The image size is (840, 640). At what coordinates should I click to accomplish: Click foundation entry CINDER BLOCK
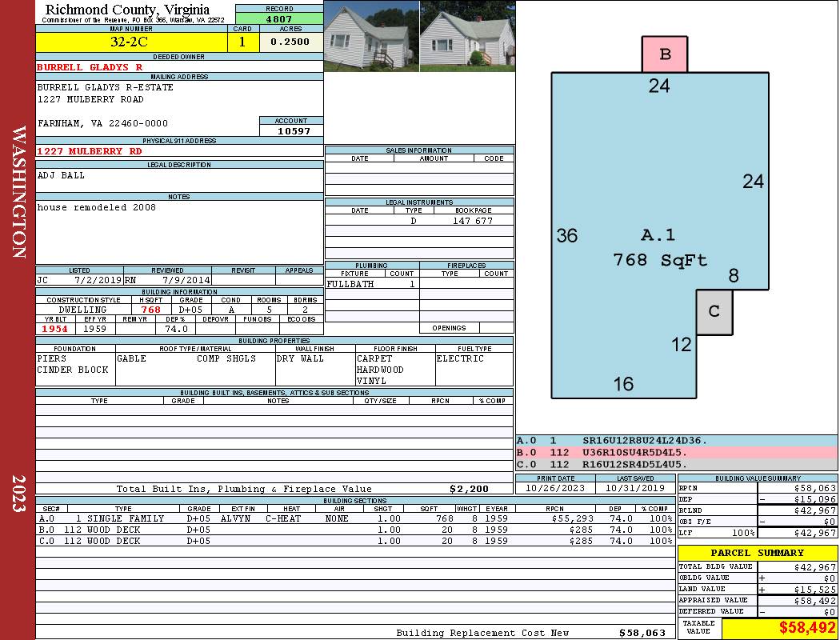tap(73, 370)
